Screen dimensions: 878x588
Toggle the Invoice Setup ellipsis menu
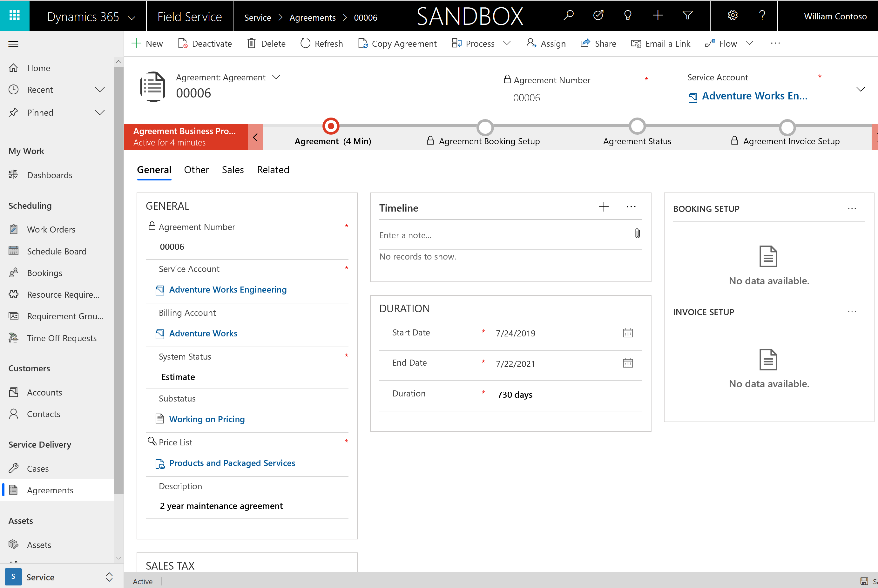point(852,312)
